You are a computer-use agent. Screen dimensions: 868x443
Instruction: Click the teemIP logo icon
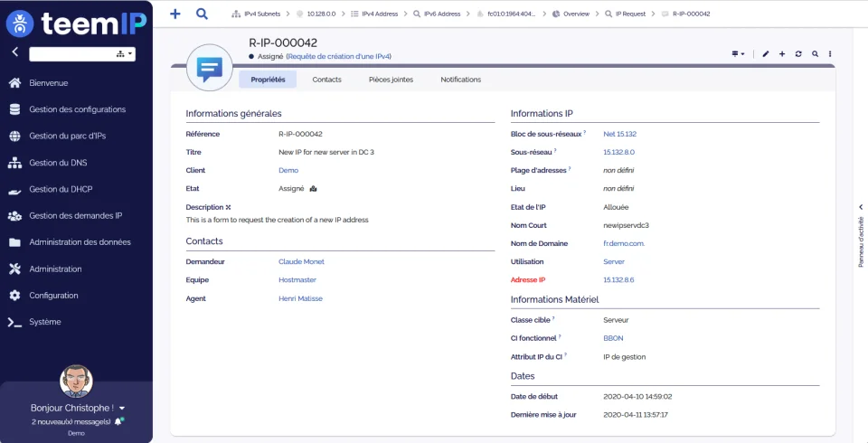tap(19, 24)
